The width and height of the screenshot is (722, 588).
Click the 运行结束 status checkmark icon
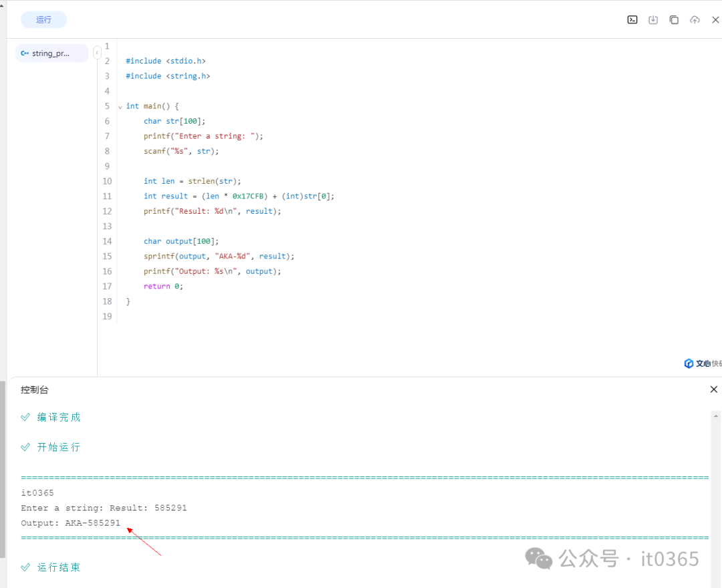[25, 567]
